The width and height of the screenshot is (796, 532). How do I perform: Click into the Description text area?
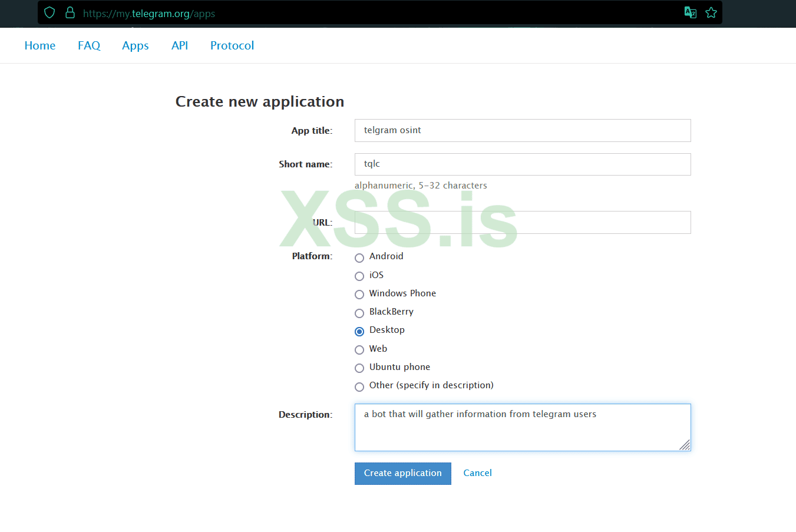[x=523, y=427]
